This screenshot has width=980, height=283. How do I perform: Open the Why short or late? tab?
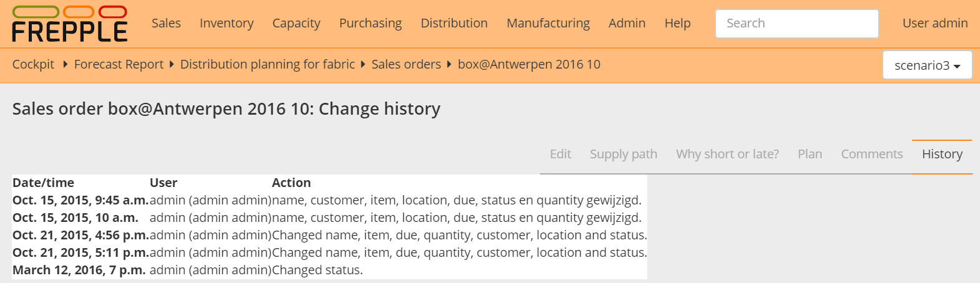coord(727,155)
